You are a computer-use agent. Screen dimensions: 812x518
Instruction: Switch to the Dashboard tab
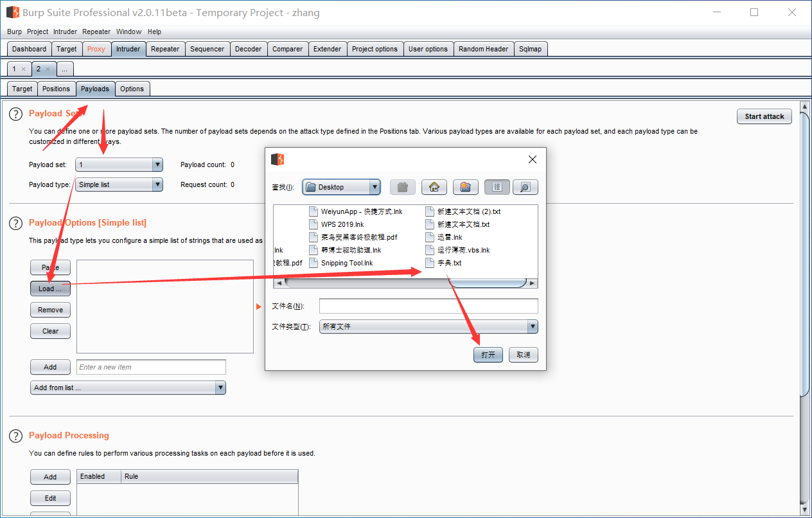tap(29, 49)
